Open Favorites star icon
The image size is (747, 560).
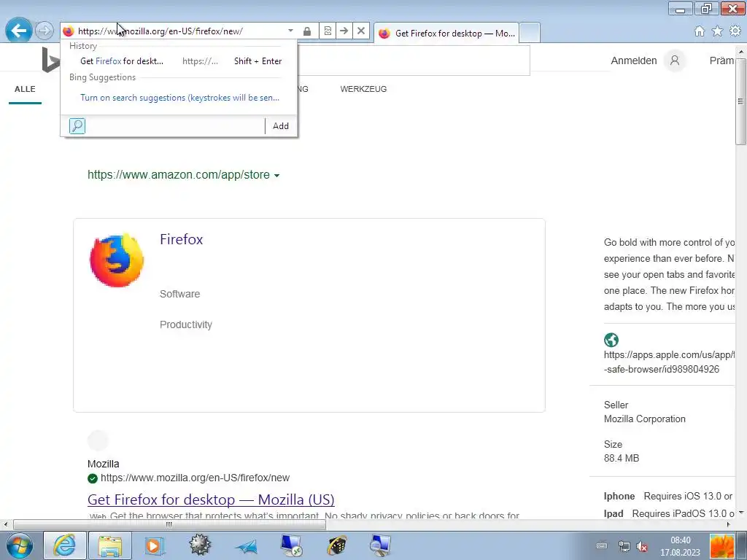coord(717,31)
